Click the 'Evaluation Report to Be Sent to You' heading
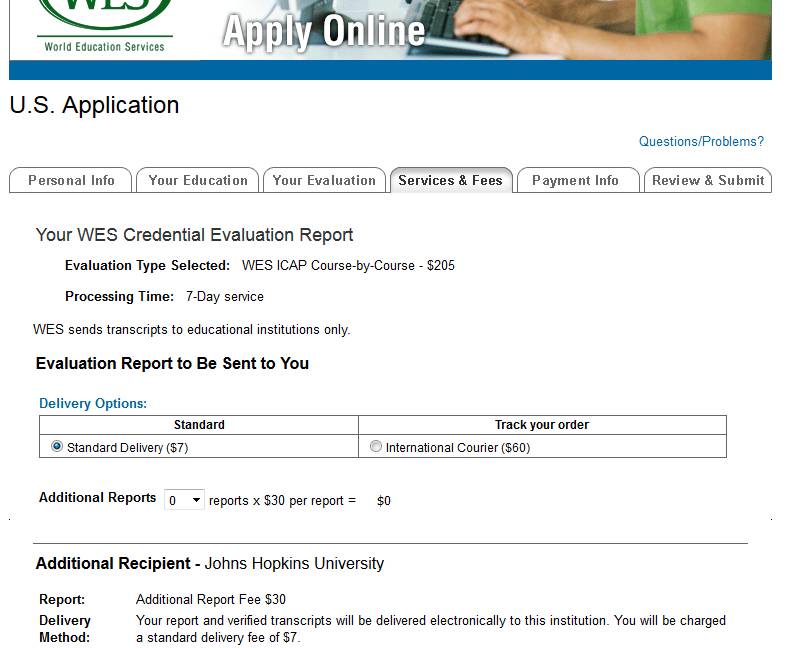Viewport: 787px width, 648px height. 172,363
